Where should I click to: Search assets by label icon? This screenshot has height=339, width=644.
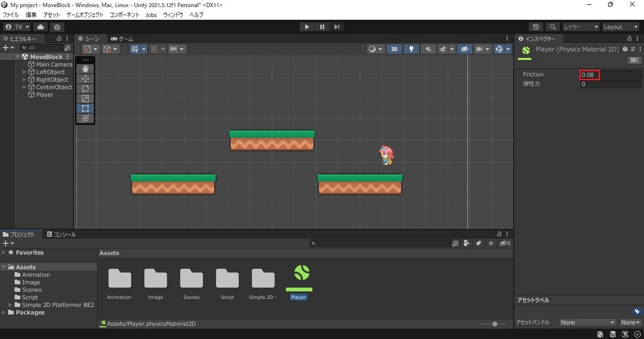pyautogui.click(x=478, y=244)
